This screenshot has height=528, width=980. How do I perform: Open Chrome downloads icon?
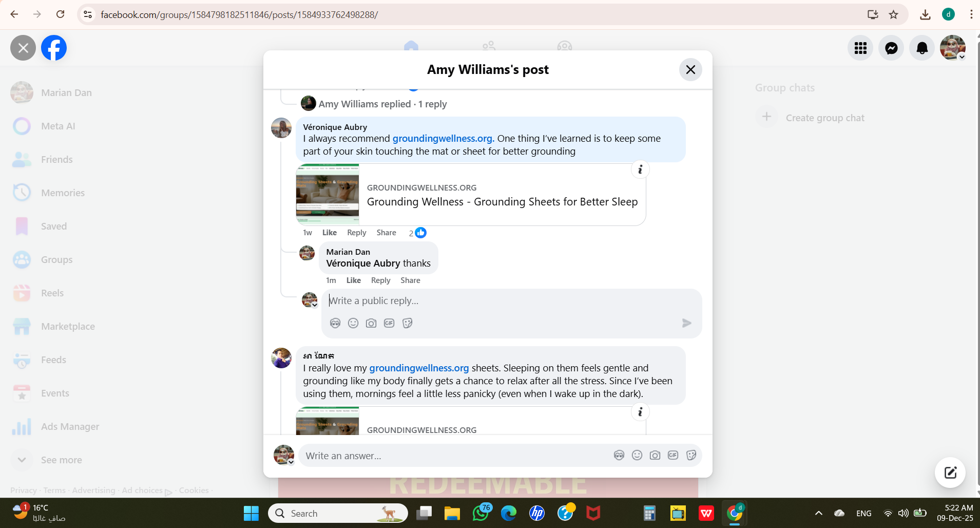point(925,14)
